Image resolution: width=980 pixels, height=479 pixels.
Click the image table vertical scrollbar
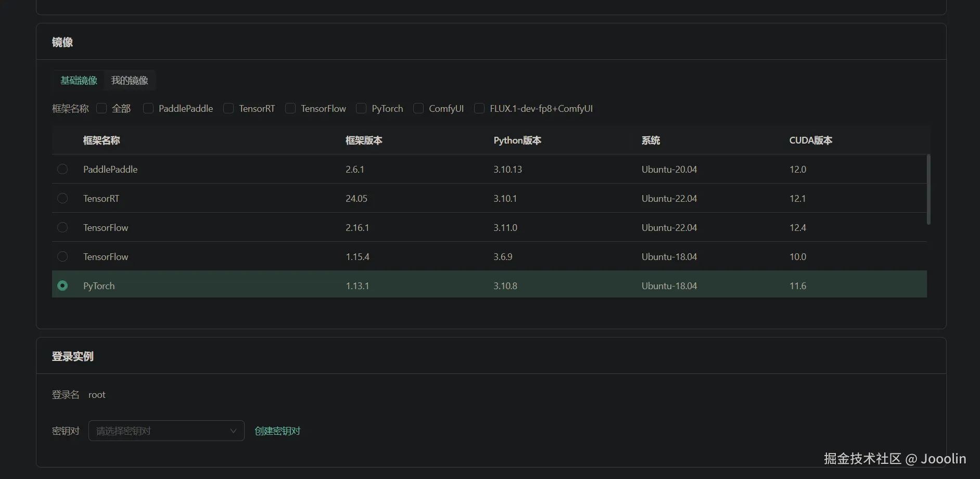pos(928,189)
